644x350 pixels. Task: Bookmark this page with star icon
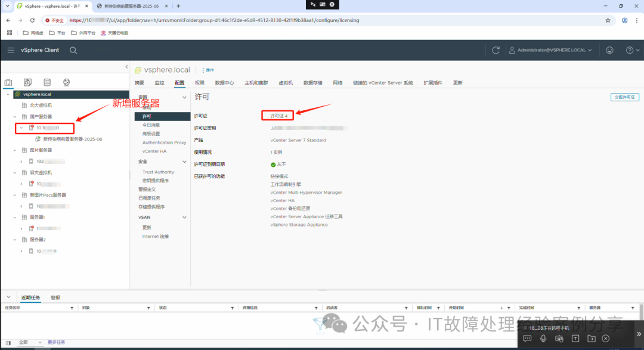[x=608, y=20]
